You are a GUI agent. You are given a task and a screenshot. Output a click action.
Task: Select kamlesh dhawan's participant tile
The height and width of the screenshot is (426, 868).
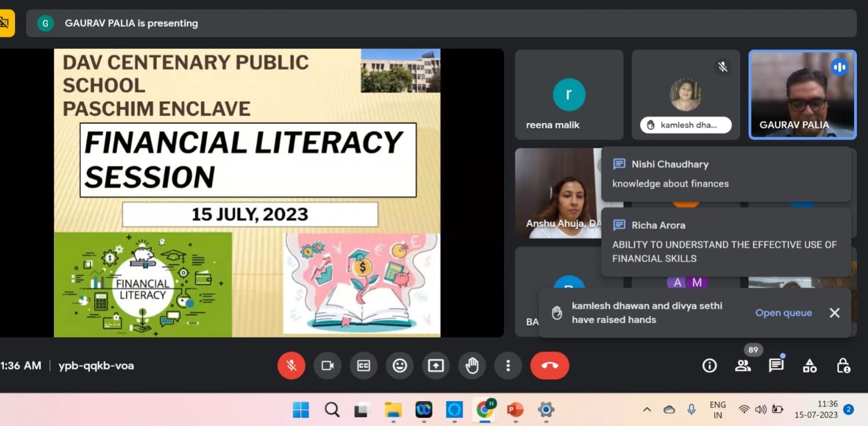pyautogui.click(x=686, y=94)
